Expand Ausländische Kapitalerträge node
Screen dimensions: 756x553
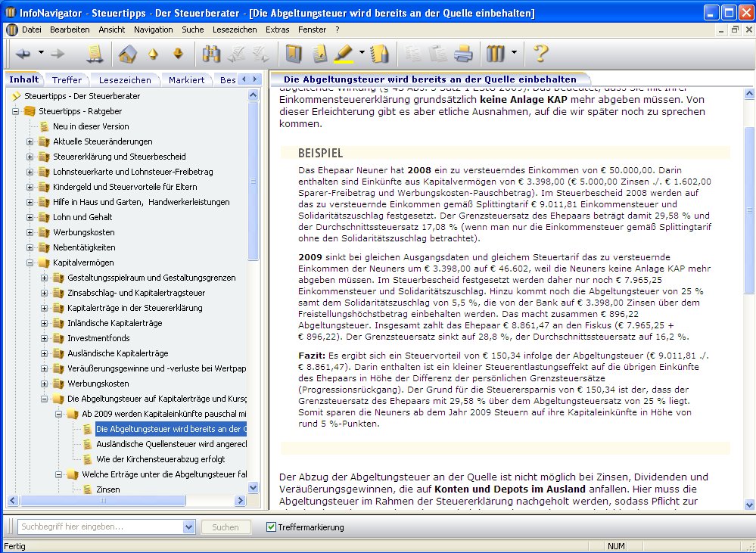[45, 353]
